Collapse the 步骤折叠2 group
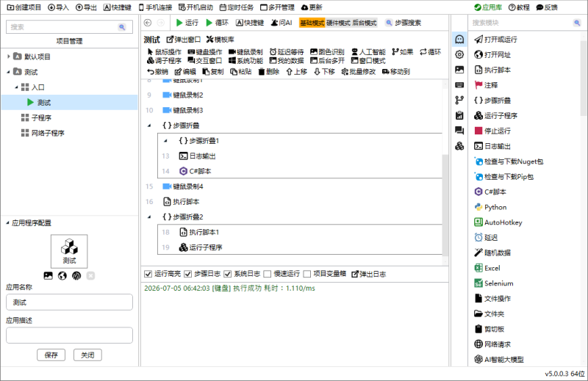This screenshot has width=588, height=381. (x=149, y=217)
